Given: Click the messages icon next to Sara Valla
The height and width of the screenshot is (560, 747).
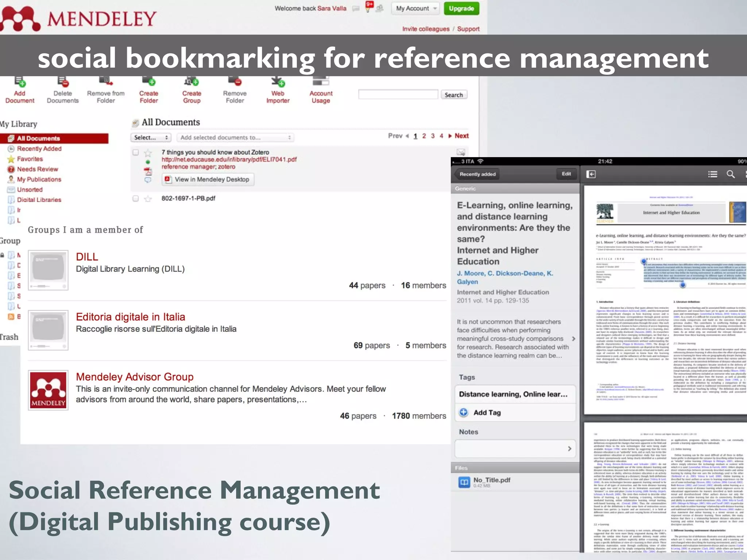Looking at the screenshot, I should point(356,9).
